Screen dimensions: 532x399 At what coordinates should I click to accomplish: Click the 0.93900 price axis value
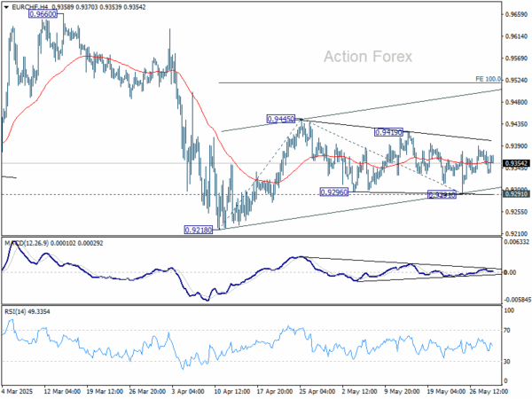[516, 146]
